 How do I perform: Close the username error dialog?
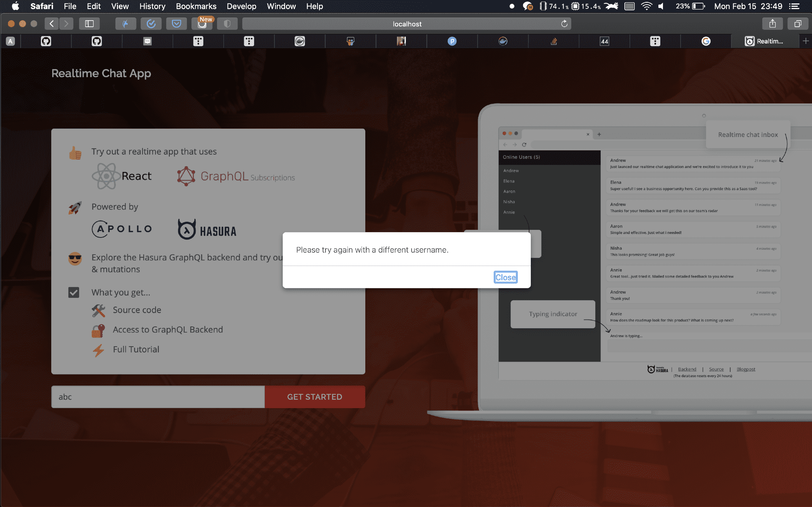[x=505, y=277]
